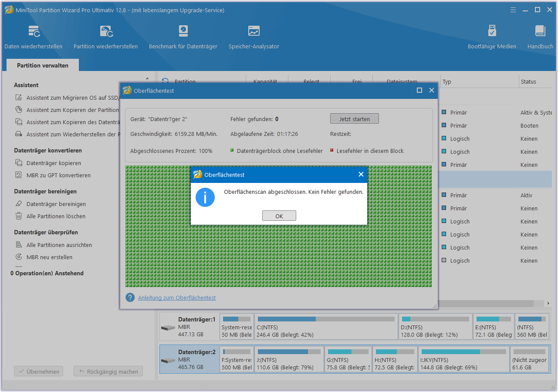Click the icon beside MBR neu erstellen

coord(19,257)
